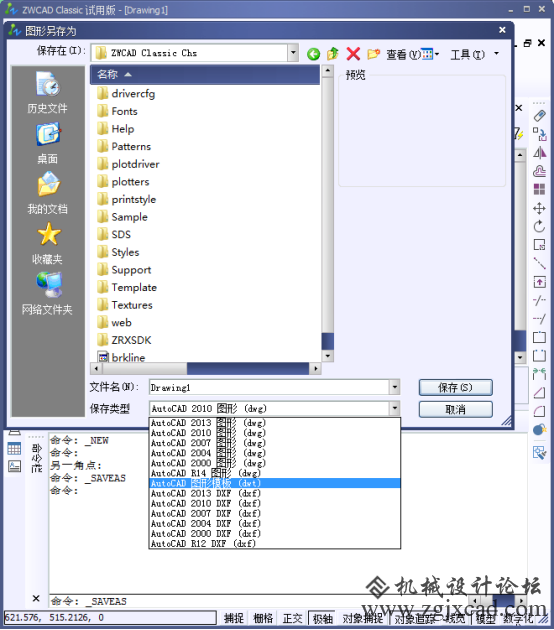Click the file list horizontal scrollbar

205,368
